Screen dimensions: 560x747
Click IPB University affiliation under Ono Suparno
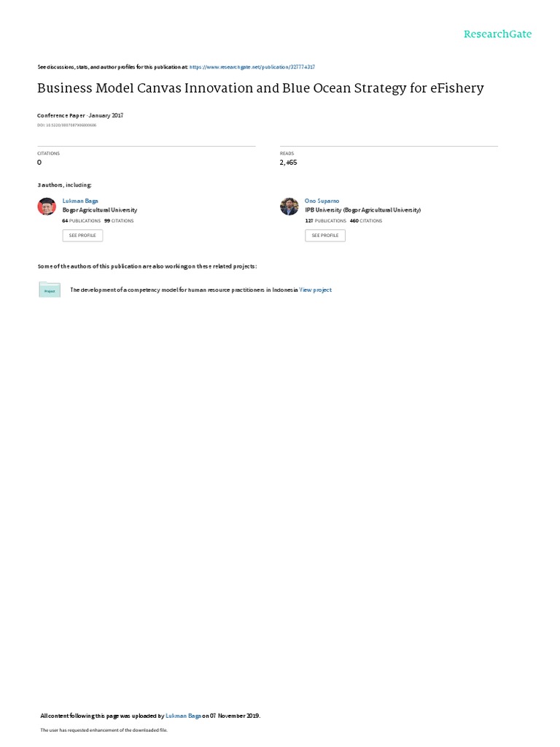pos(363,210)
